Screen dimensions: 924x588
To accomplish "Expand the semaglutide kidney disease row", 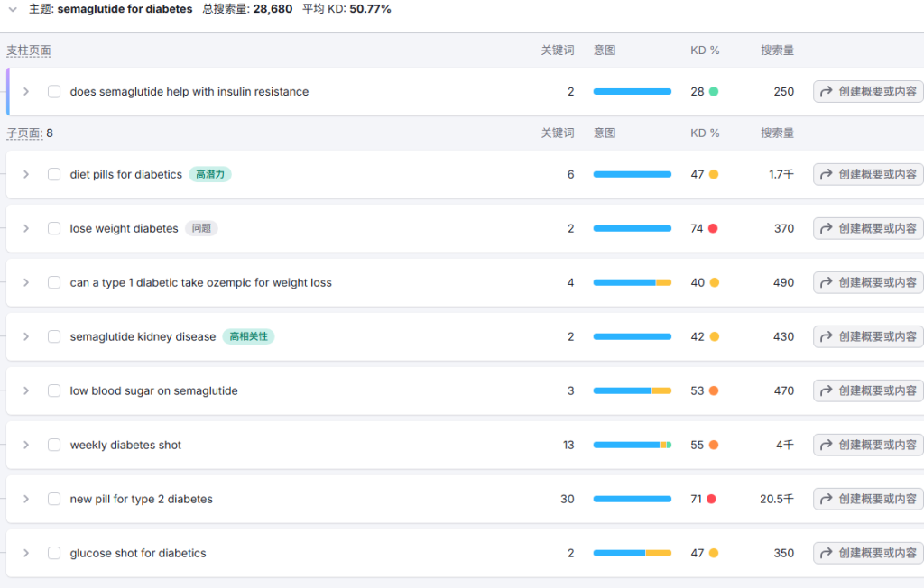I will click(x=26, y=336).
